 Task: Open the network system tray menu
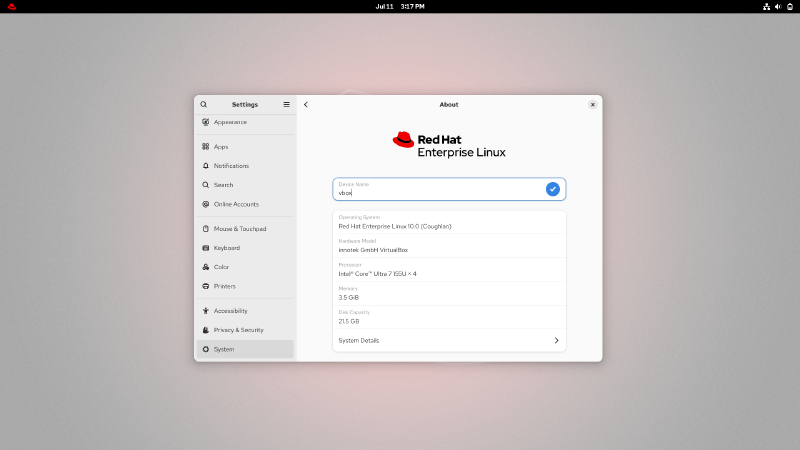tap(766, 6)
